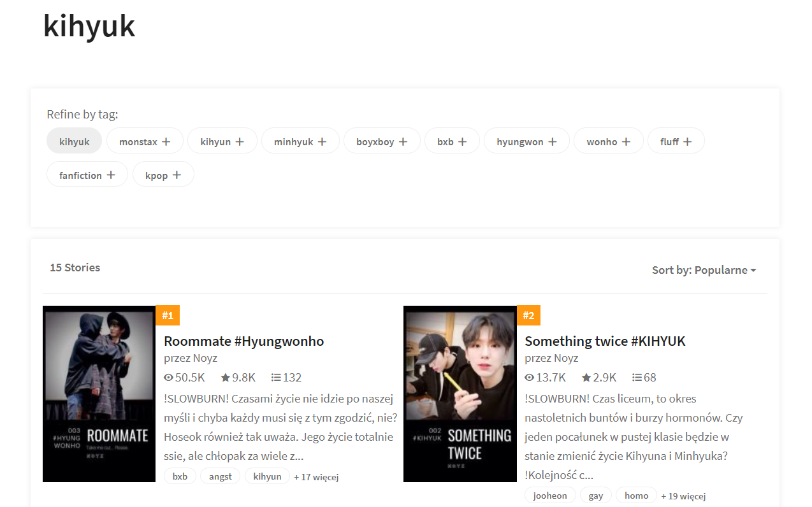The height and width of the screenshot is (507, 812).
Task: Open the homo tag under Something twice
Action: 636,496
